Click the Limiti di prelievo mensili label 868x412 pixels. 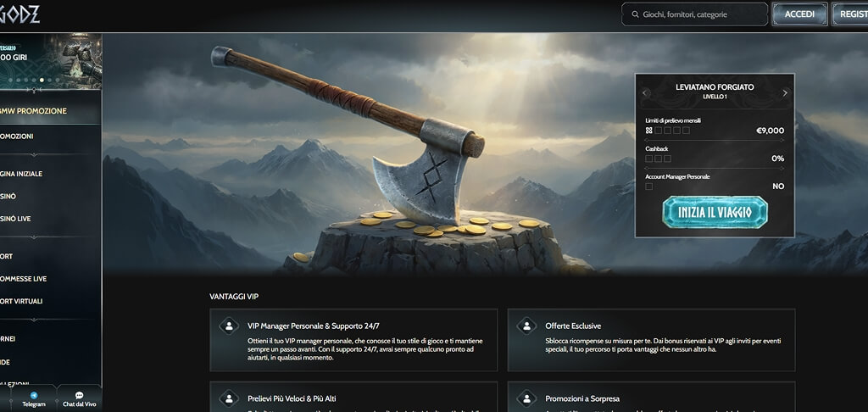(672, 120)
